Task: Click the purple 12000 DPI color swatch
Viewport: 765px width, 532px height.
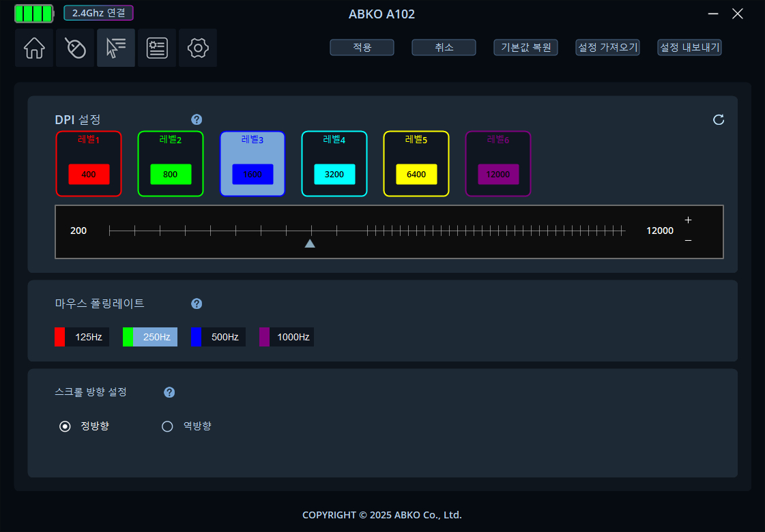Action: tap(498, 174)
